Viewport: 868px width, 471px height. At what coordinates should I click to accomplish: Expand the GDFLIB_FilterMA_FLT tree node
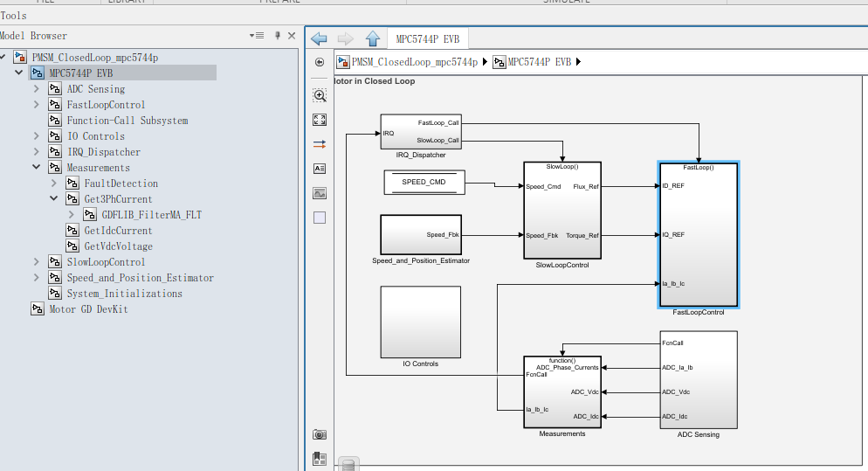click(71, 214)
